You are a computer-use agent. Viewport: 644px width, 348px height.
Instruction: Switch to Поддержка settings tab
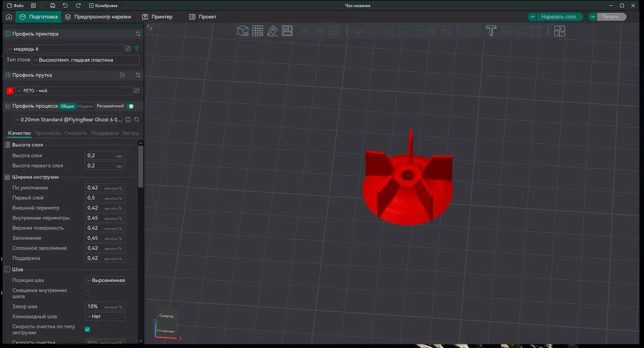click(x=105, y=133)
